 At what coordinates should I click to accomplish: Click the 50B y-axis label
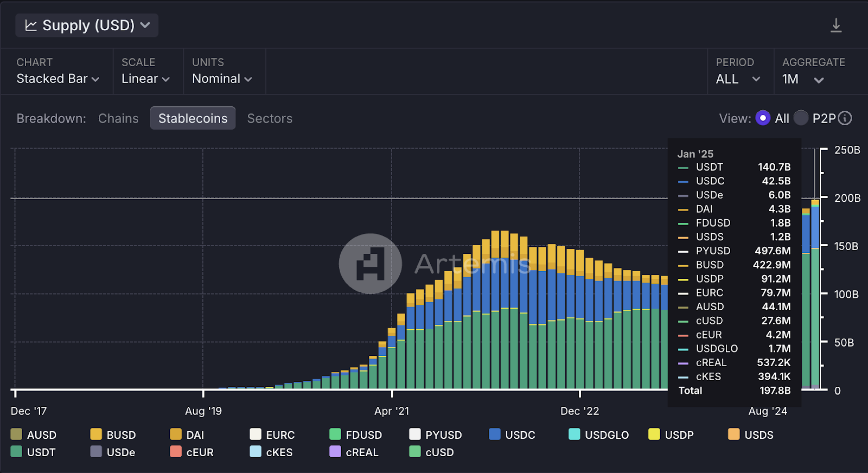click(x=844, y=343)
